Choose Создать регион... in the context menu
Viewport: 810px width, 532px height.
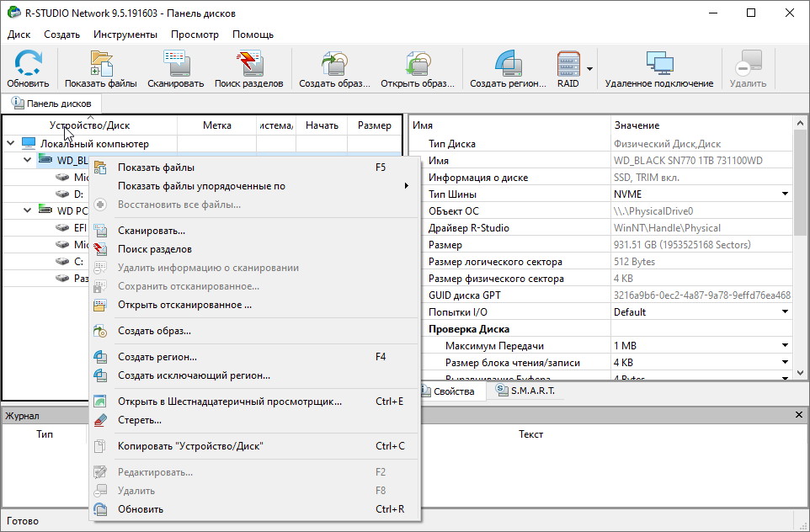(x=255, y=357)
